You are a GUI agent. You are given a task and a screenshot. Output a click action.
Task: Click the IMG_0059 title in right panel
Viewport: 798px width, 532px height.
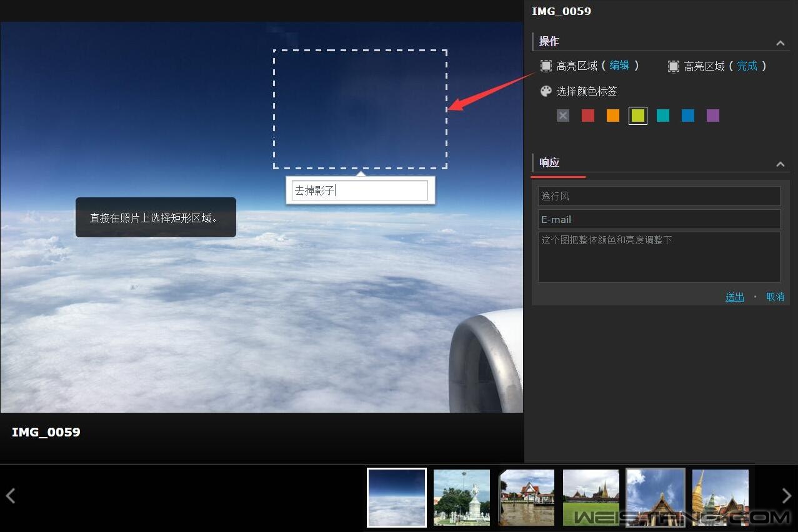[x=561, y=11]
